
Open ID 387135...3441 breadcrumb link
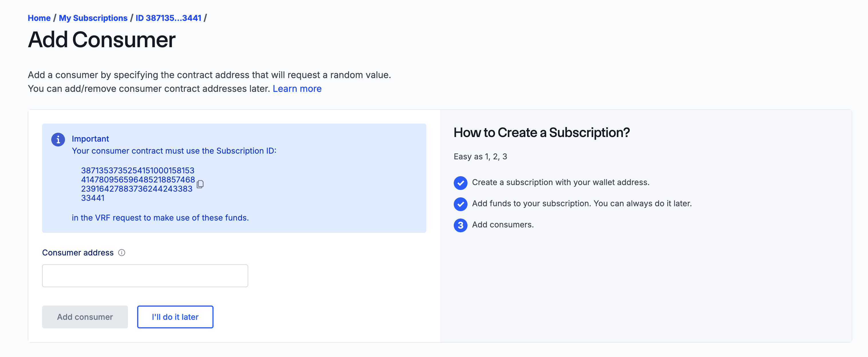[168, 18]
